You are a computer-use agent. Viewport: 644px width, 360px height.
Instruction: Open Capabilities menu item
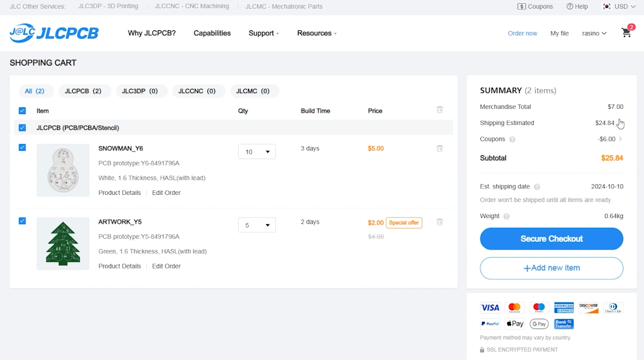point(212,33)
